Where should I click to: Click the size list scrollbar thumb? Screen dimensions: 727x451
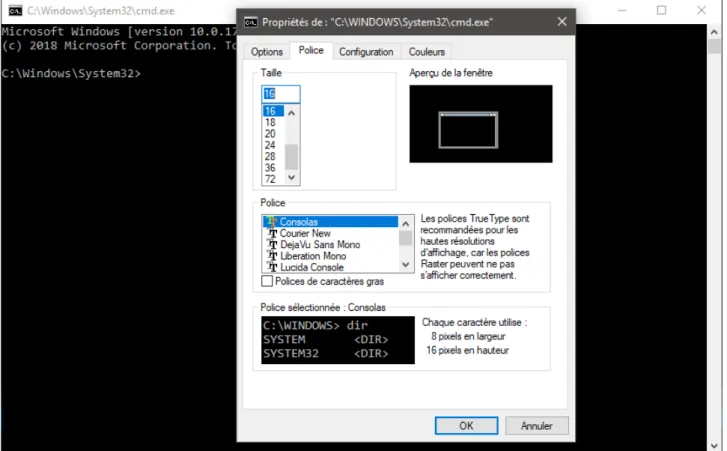tap(292, 157)
